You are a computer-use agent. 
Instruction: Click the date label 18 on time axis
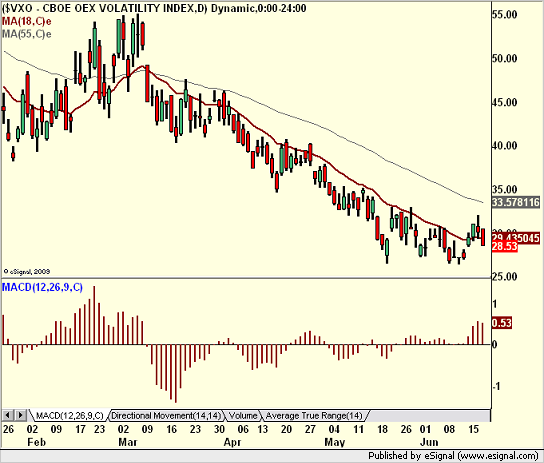(x=382, y=429)
